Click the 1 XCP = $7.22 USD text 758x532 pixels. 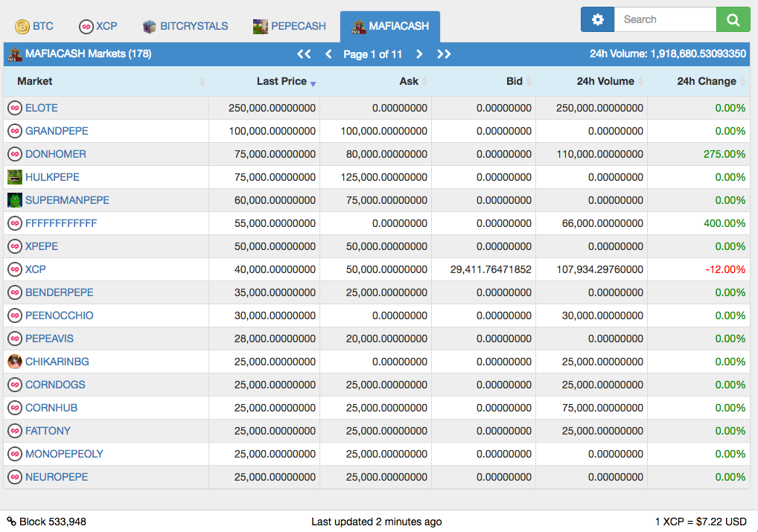point(701,522)
